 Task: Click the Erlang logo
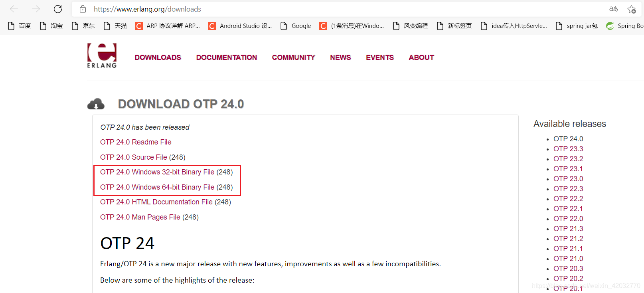102,55
